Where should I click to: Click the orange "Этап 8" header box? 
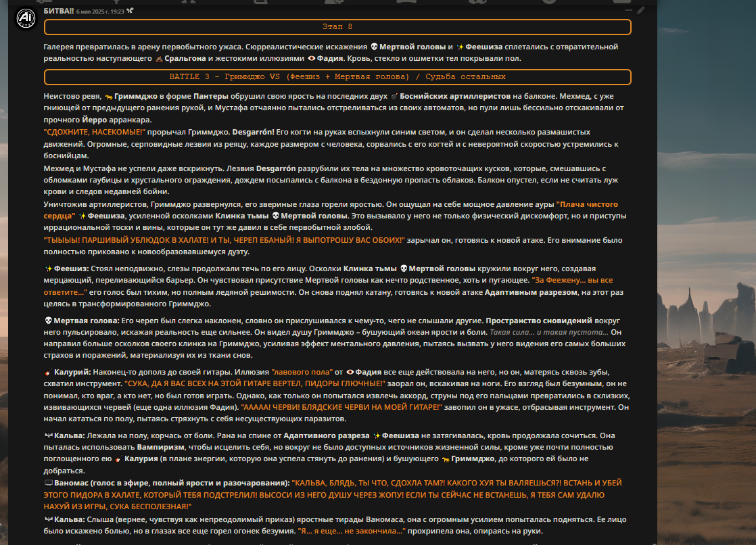(337, 27)
